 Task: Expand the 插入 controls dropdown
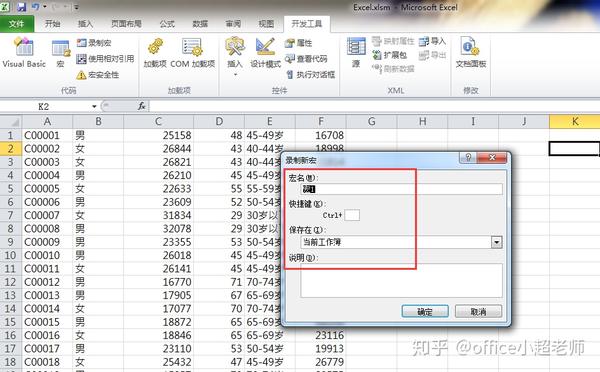[x=235, y=75]
